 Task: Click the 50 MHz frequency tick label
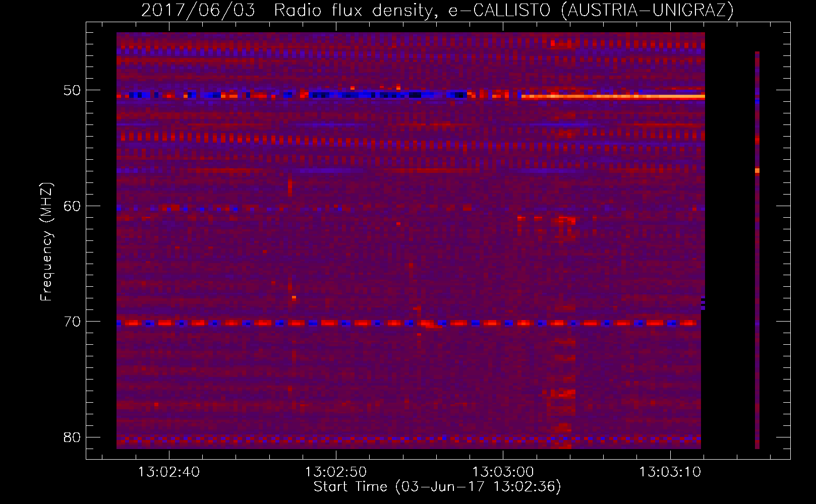pyautogui.click(x=72, y=91)
